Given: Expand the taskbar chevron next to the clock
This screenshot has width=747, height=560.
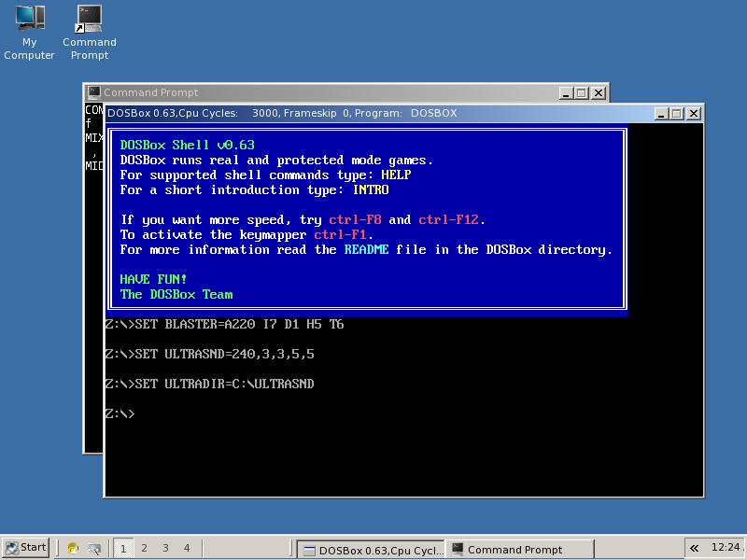Looking at the screenshot, I should click(x=696, y=548).
